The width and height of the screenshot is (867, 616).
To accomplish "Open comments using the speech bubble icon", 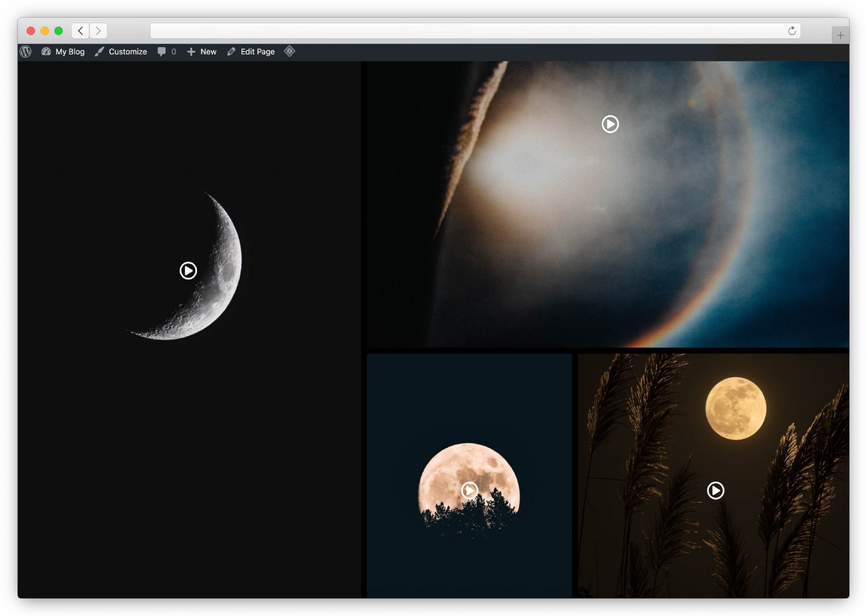I will (x=162, y=51).
